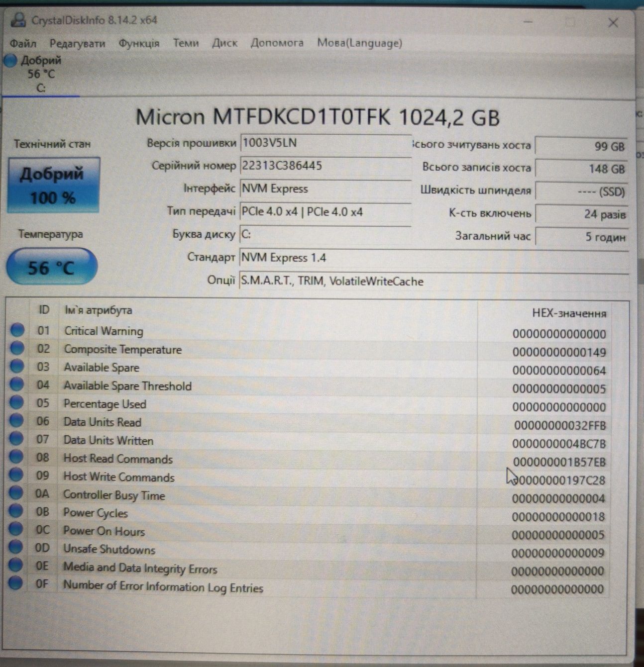Click the Добрий 100 % health status button
This screenshot has width=644, height=667.
[x=53, y=185]
